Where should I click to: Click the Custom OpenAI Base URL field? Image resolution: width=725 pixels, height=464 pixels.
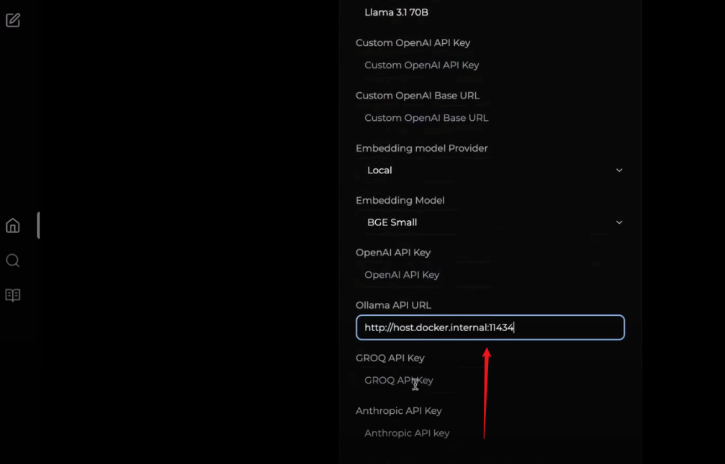(x=490, y=118)
